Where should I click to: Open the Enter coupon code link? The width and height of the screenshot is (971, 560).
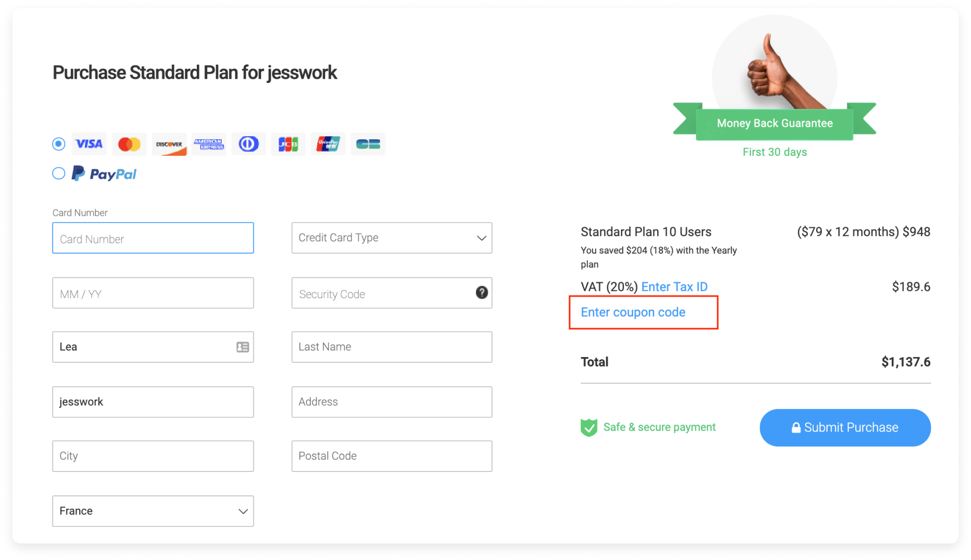click(x=633, y=312)
